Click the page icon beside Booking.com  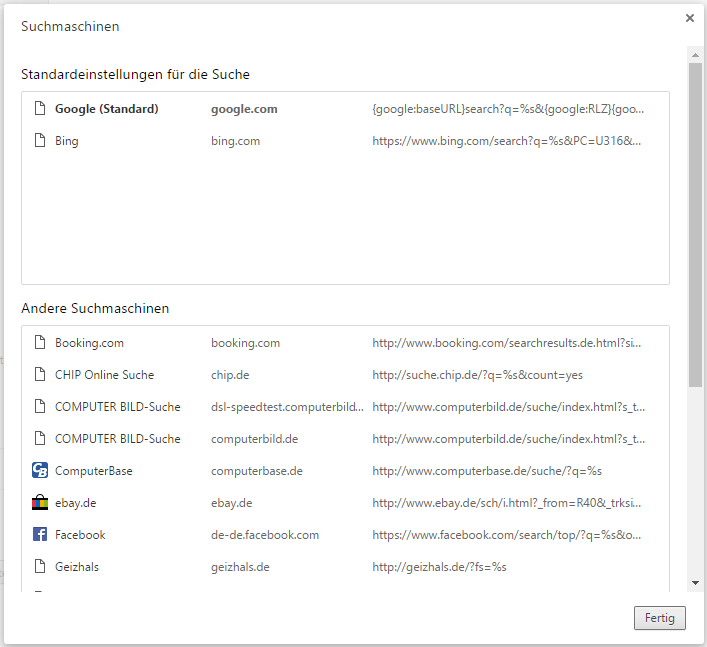pos(40,343)
